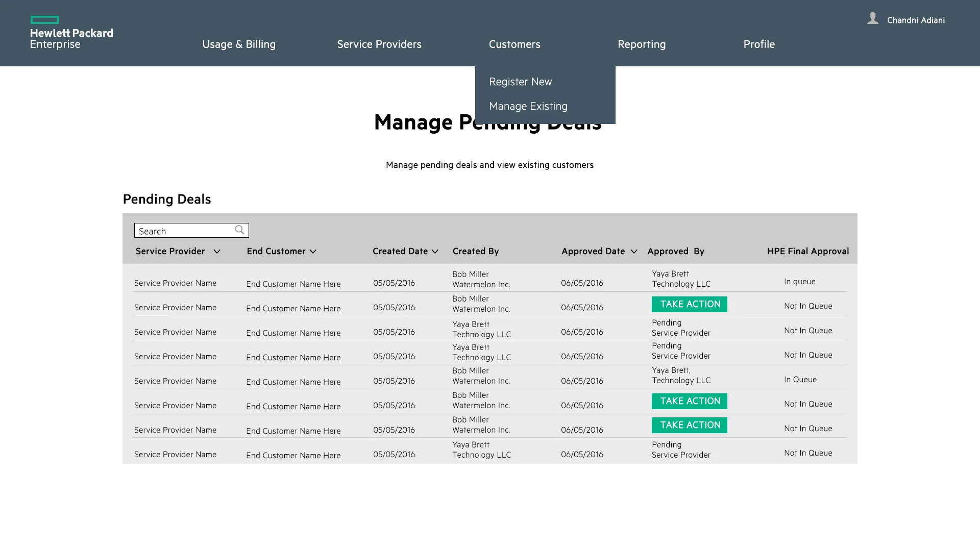
Task: Open the Customers menu
Action: tap(514, 44)
